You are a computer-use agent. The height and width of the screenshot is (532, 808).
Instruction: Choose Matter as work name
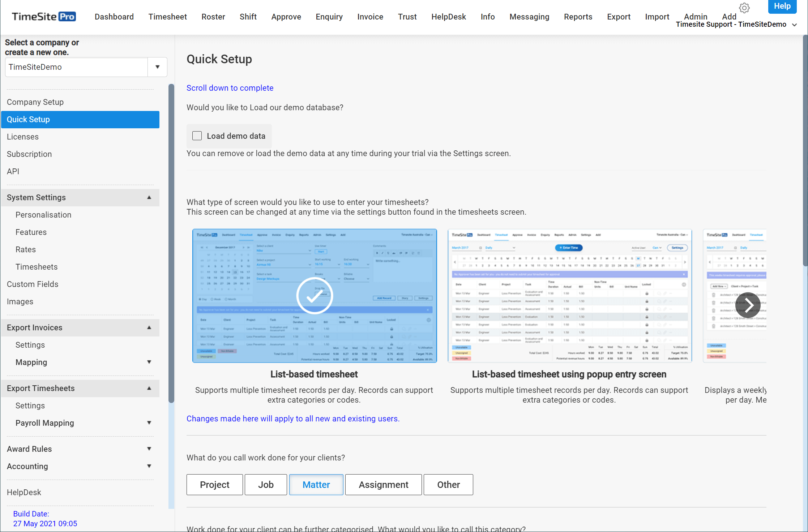pos(316,485)
